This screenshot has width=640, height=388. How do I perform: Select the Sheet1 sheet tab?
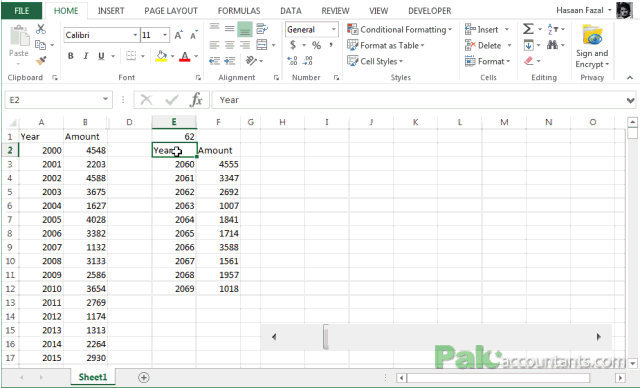tap(93, 377)
